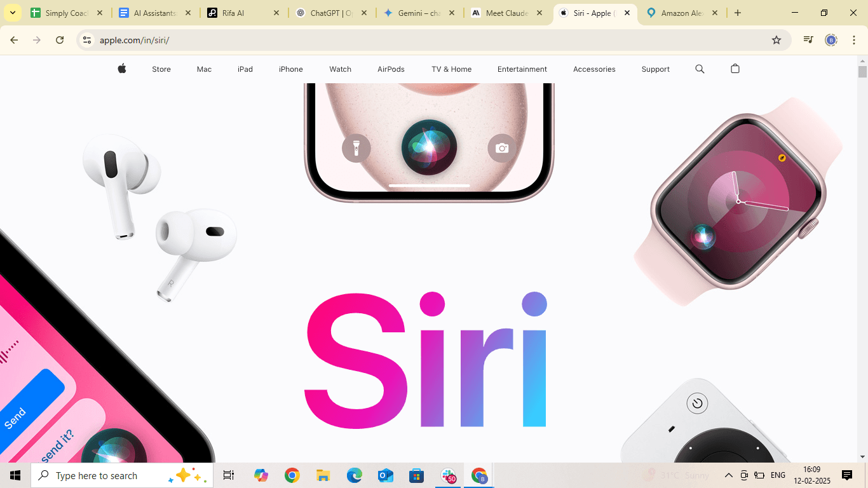Click the page scrollbar down arrow
This screenshot has height=488, width=868.
pos(862,456)
